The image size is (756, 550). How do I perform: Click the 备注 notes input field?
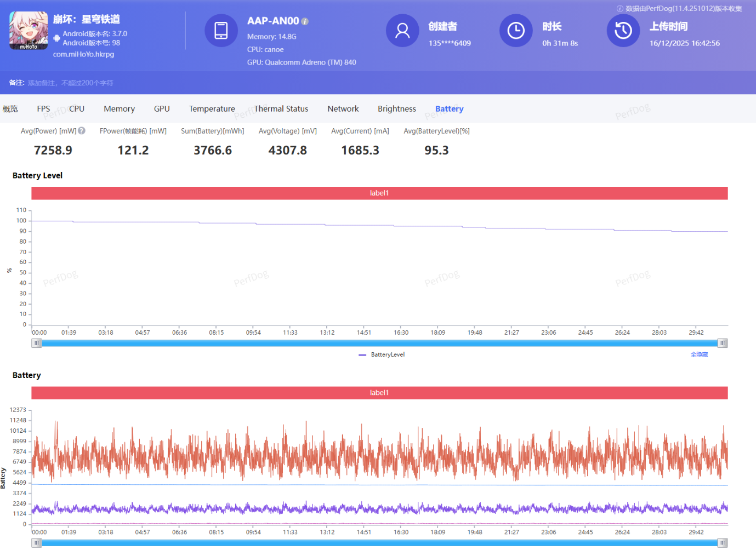pos(71,83)
